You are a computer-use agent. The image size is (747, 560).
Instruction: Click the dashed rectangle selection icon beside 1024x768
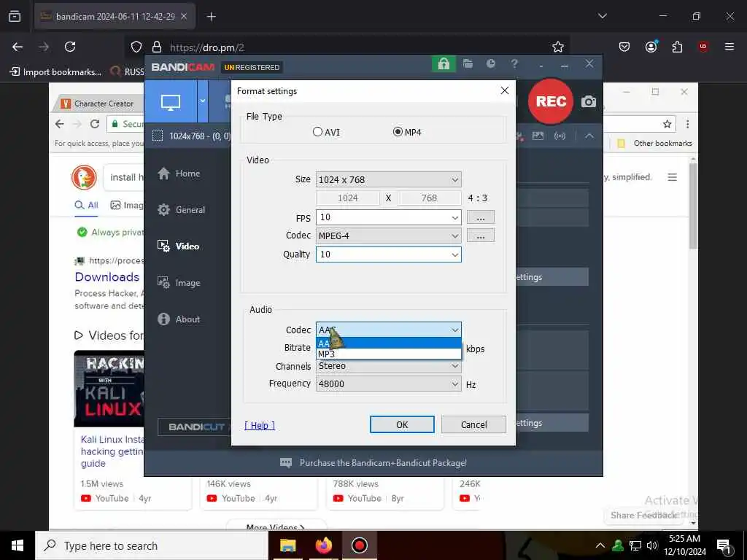158,136
